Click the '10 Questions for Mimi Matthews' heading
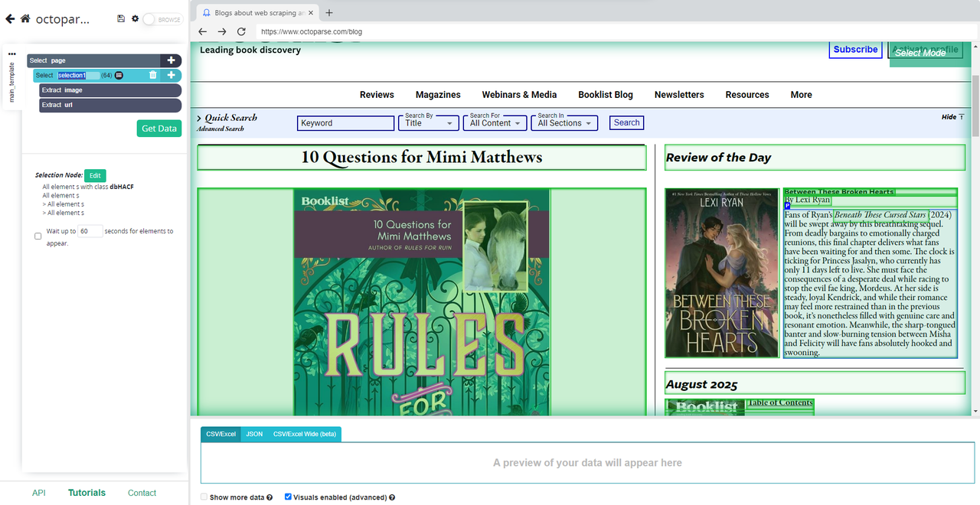980x505 pixels. (422, 158)
